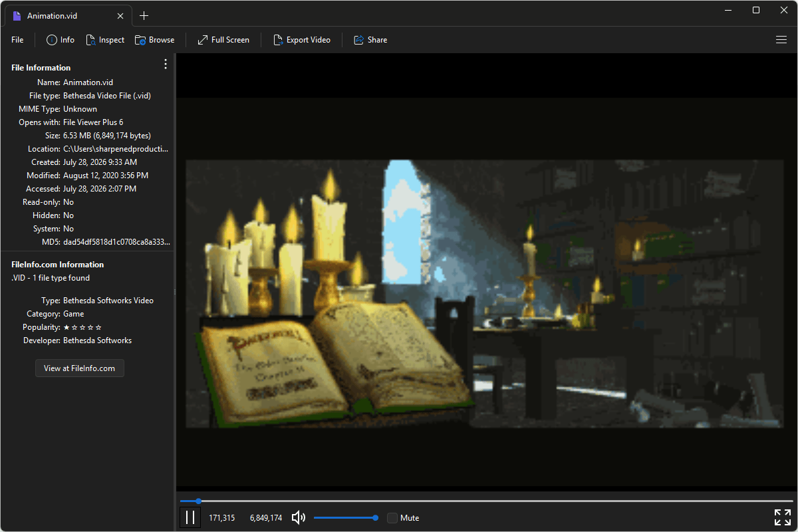The height and width of the screenshot is (532, 798).
Task: Click MIME Type value Unknown
Action: 80,109
